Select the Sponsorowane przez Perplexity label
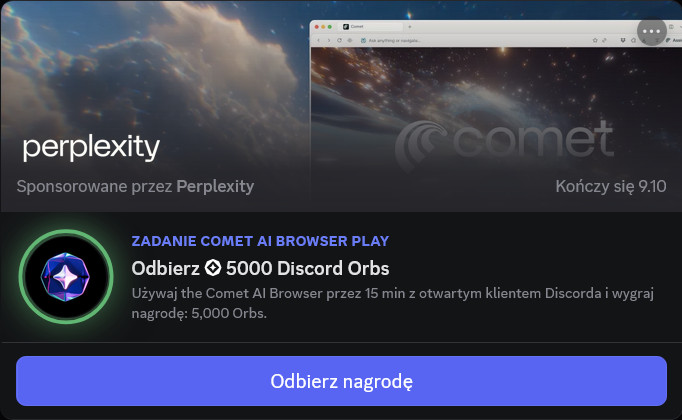 click(x=135, y=187)
